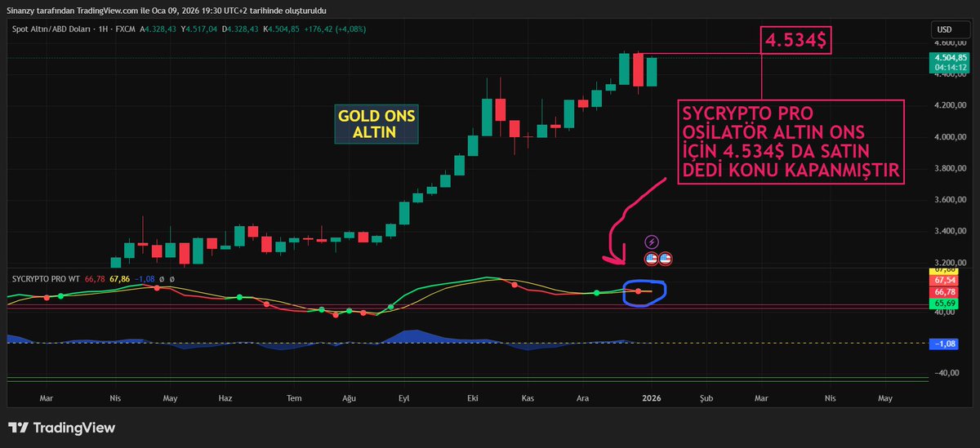Click the candle countdown 04:14:12
Viewport: 980px width, 448px height.
coord(951,68)
